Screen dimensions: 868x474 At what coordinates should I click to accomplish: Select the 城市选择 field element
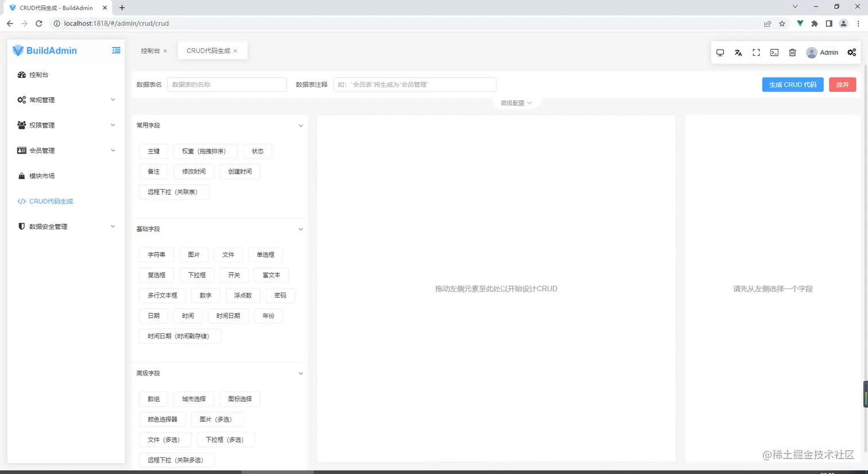[194, 399]
